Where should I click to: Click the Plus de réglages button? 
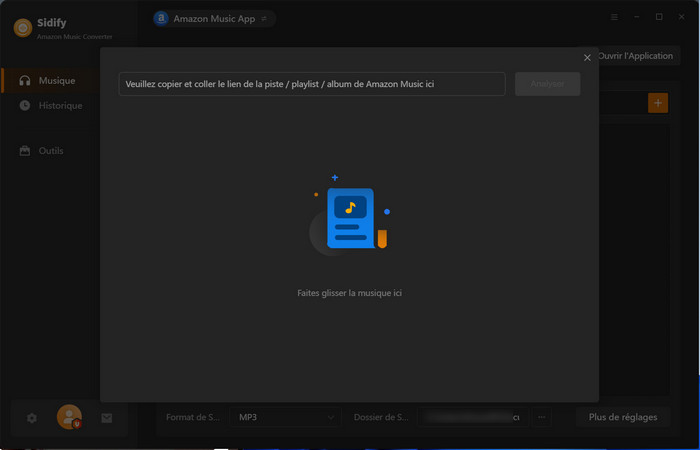[623, 417]
